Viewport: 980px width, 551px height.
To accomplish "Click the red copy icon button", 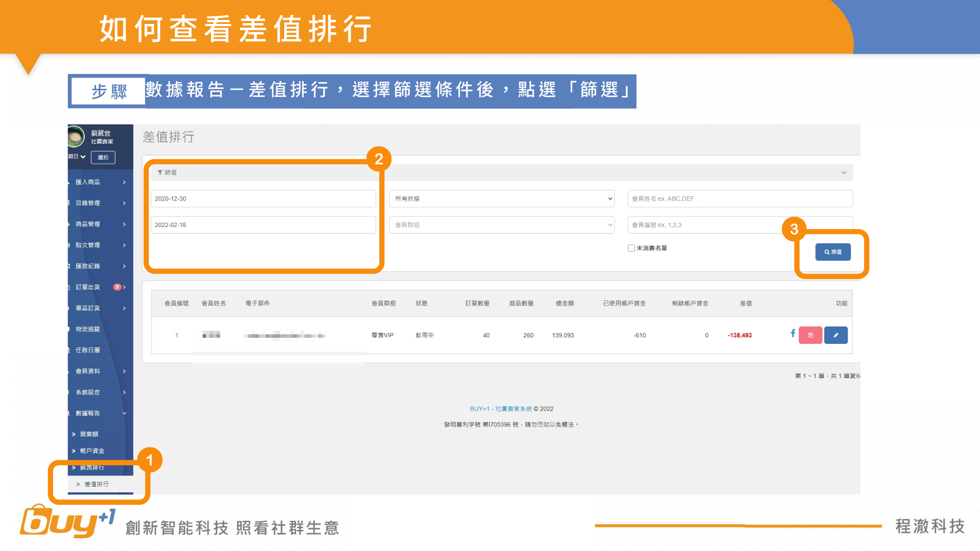I will [810, 335].
